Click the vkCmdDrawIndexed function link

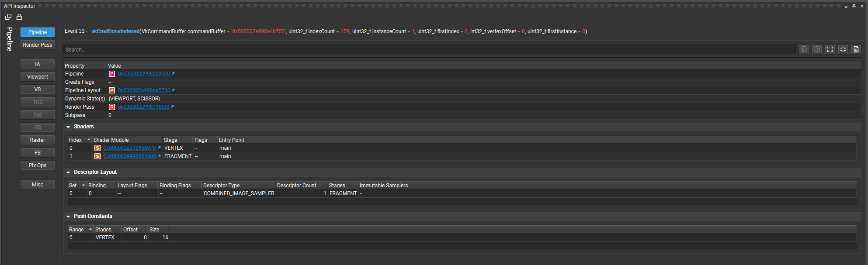coord(115,31)
